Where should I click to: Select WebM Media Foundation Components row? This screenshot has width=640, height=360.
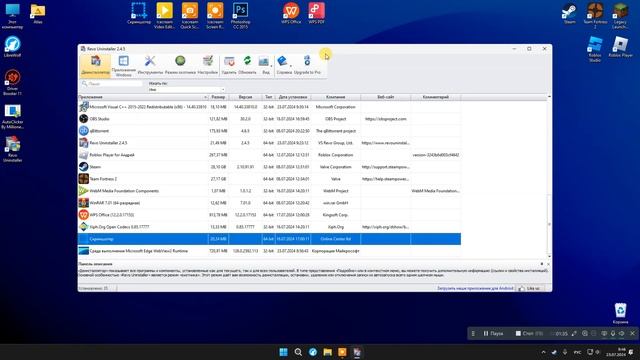(x=269, y=191)
